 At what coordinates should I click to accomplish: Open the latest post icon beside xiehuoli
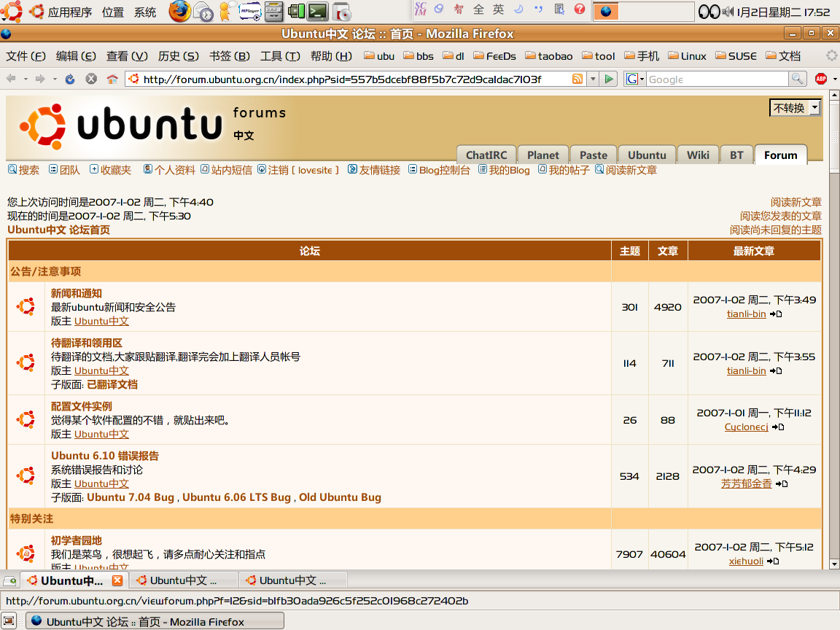pos(772,561)
